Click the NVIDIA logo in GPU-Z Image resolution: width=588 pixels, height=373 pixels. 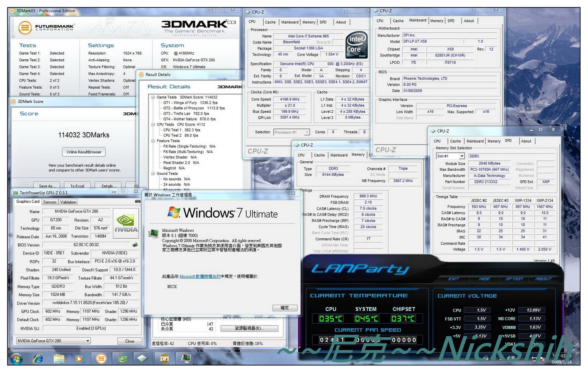pos(126,223)
